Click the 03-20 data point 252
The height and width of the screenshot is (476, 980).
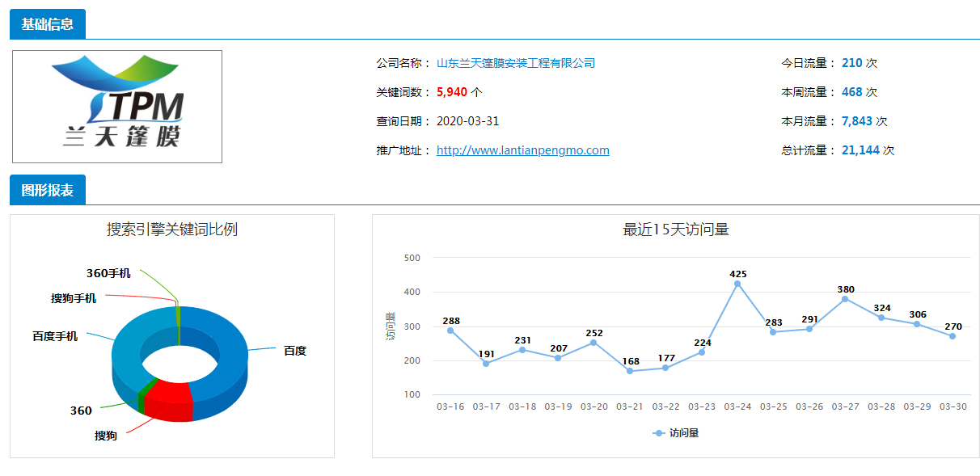tap(593, 343)
